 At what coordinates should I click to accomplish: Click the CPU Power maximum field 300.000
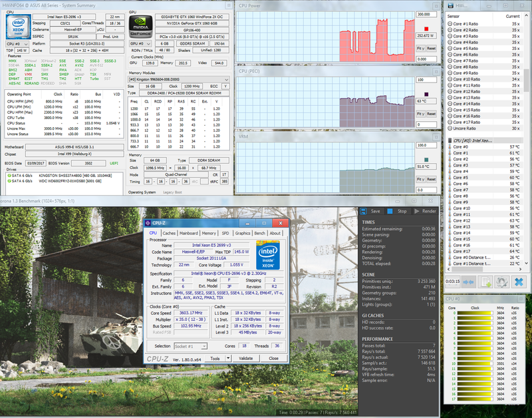click(426, 14)
